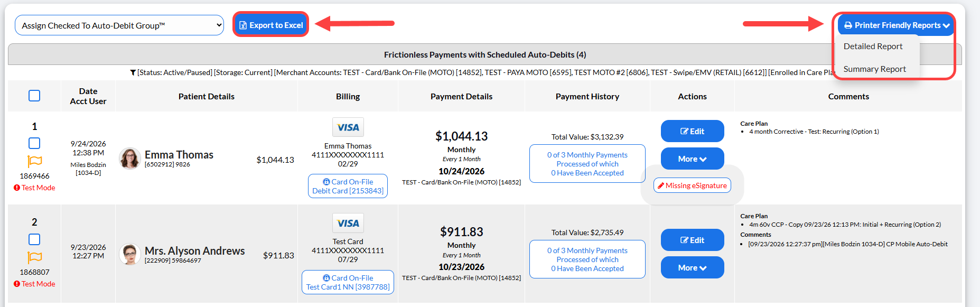This screenshot has width=980, height=307.
Task: Click the Patient Details column header
Action: click(207, 96)
